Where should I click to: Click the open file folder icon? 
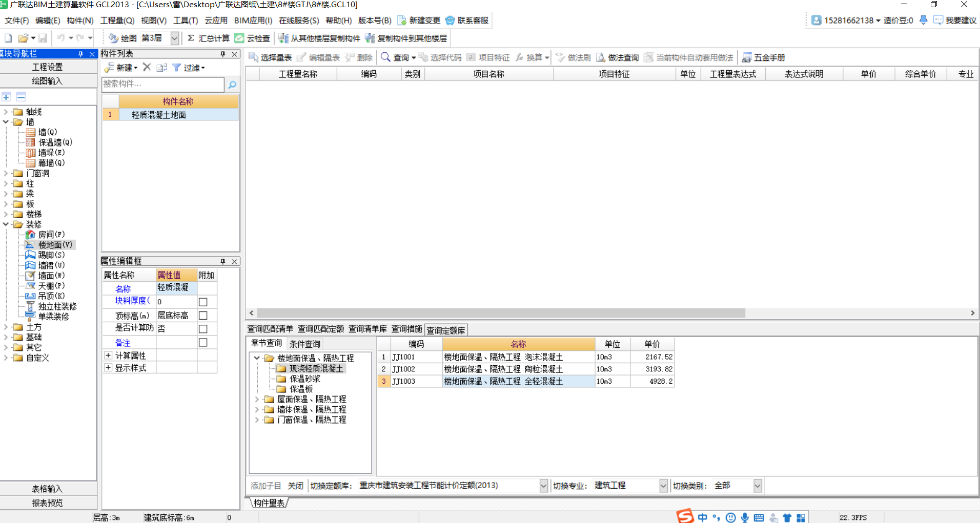click(23, 38)
